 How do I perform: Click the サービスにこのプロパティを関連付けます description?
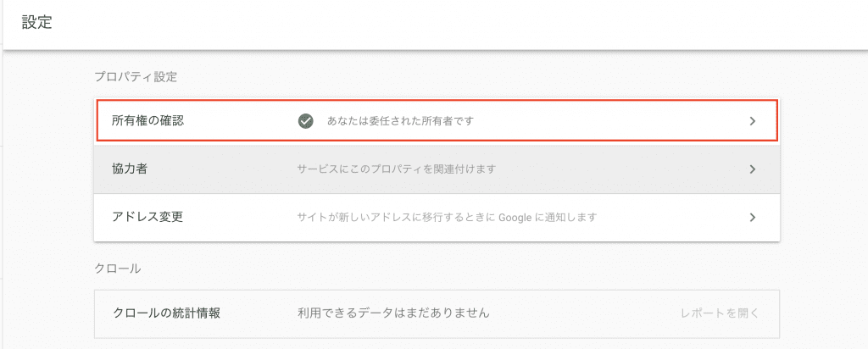(397, 169)
